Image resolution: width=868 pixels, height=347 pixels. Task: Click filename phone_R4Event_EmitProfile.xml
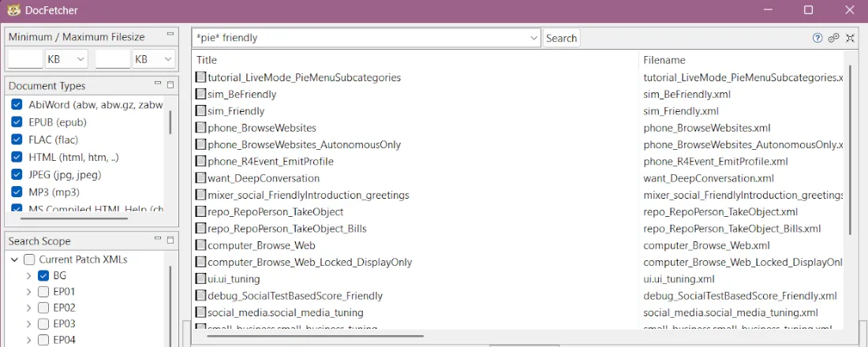[x=716, y=162]
